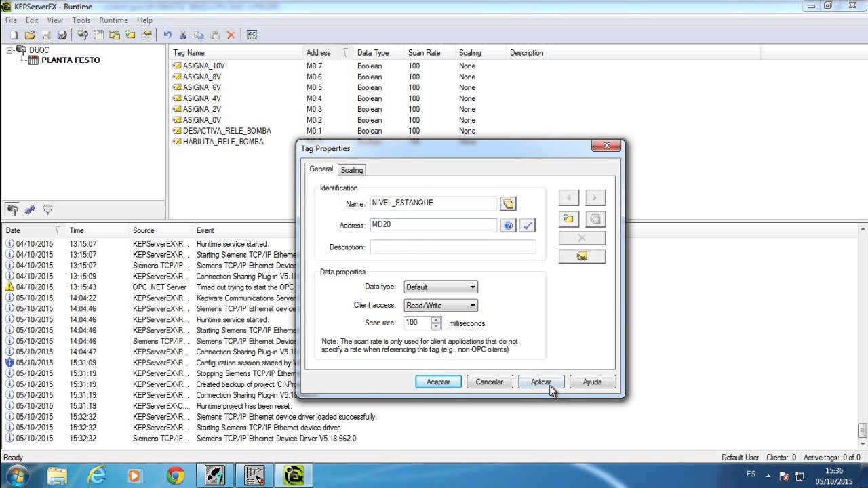Viewport: 868px width, 488px height.
Task: Switch to KEPServerEX taskbar icon
Action: pyautogui.click(x=294, y=476)
